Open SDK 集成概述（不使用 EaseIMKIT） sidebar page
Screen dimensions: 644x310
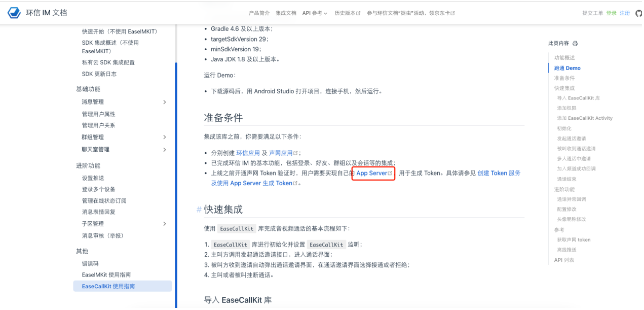coord(110,47)
